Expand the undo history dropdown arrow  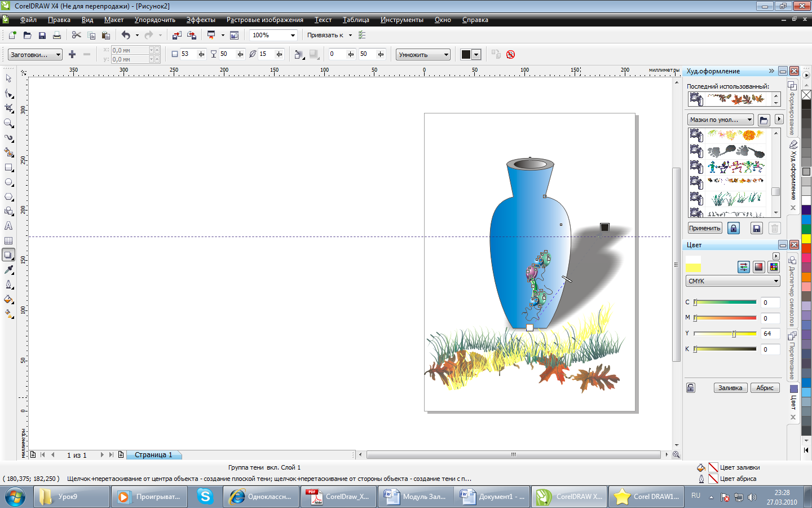click(x=137, y=35)
